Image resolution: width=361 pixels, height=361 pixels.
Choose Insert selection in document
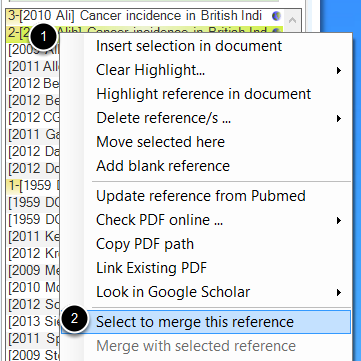point(189,46)
